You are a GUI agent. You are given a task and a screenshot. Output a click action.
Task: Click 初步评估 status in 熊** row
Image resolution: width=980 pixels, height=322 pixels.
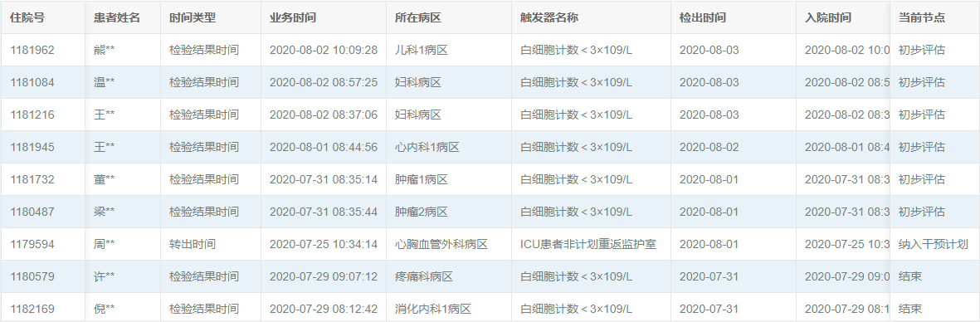click(921, 50)
